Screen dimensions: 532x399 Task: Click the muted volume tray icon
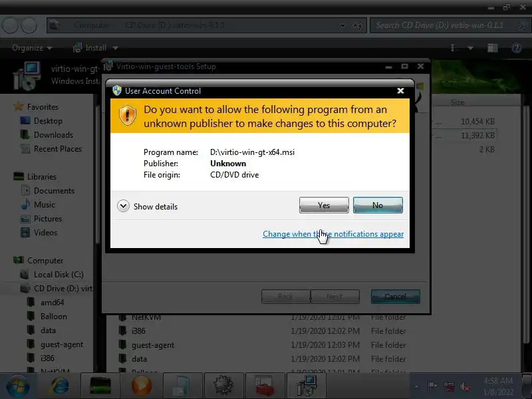point(464,386)
